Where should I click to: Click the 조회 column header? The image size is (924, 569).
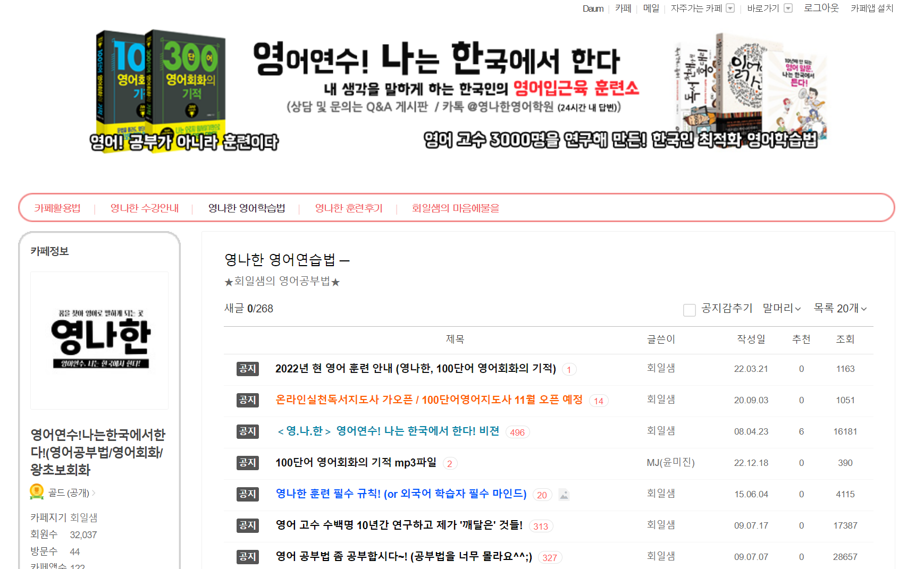(x=845, y=339)
